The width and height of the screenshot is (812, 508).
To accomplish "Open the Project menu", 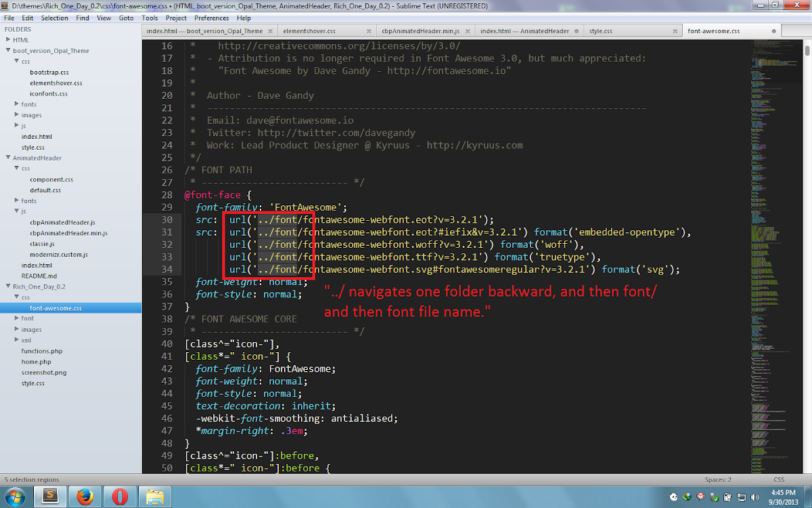I will point(176,18).
